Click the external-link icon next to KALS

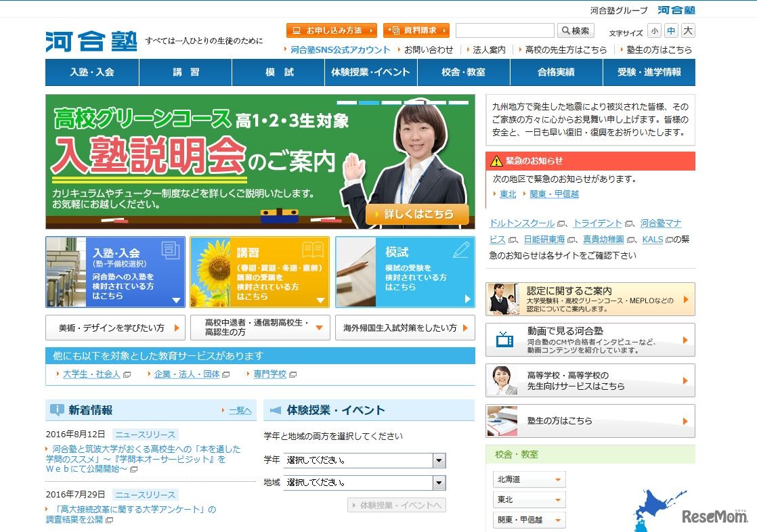pos(668,238)
